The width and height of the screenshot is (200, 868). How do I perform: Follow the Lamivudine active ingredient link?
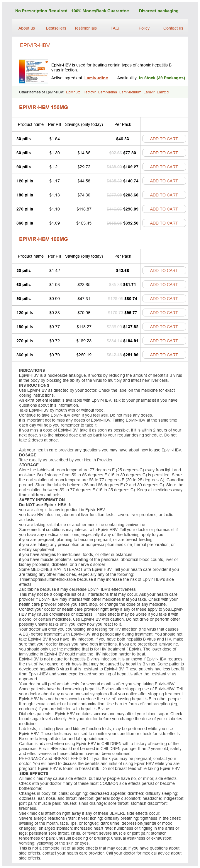click(x=96, y=78)
